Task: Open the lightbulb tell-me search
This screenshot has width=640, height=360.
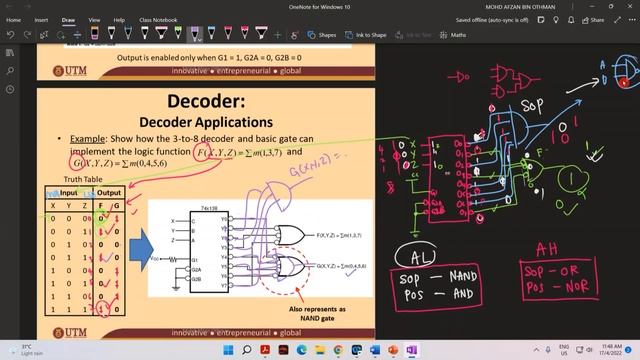Action: [x=556, y=20]
